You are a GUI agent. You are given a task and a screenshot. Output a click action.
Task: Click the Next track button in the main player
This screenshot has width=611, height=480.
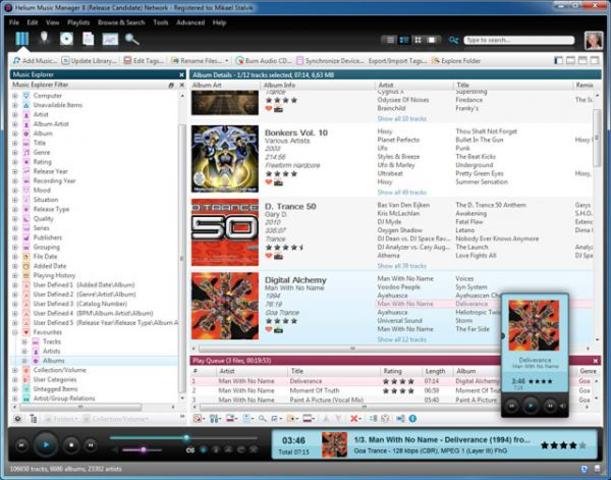[90, 445]
